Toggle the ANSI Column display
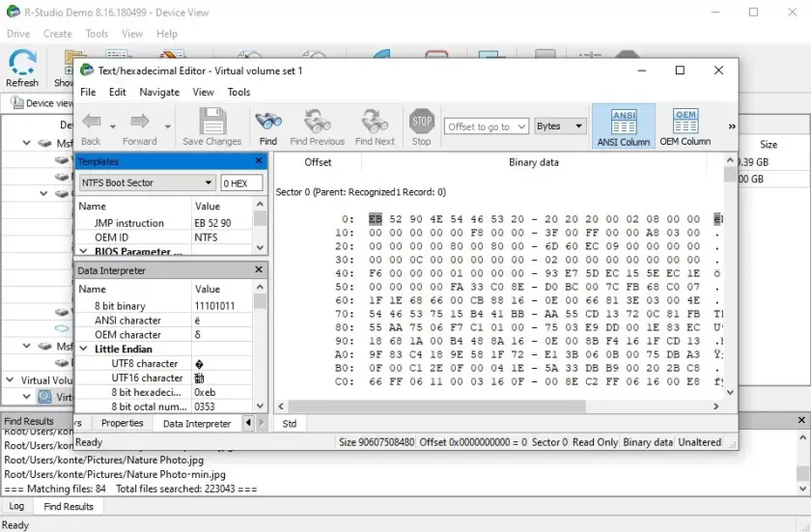Image resolution: width=811 pixels, height=532 pixels. tap(624, 126)
